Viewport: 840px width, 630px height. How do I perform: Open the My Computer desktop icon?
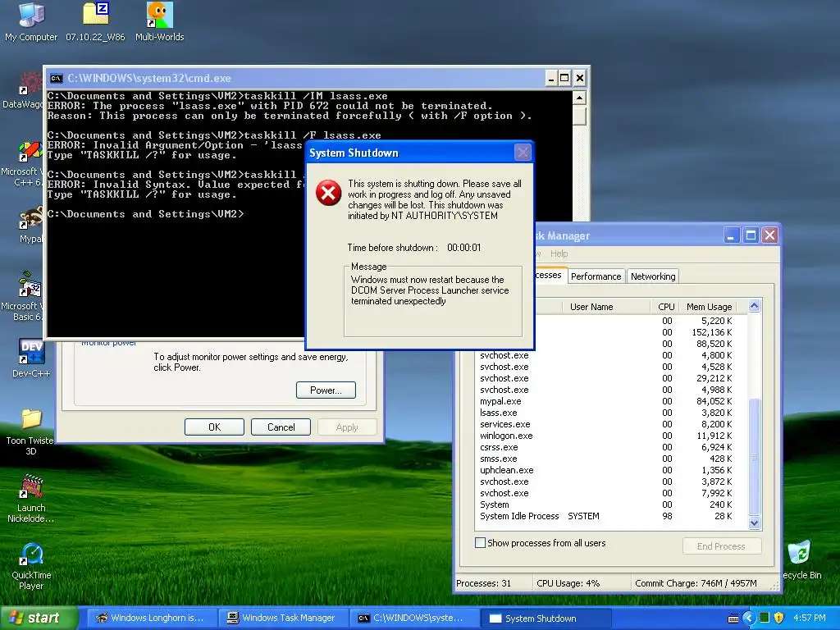pyautogui.click(x=31, y=21)
